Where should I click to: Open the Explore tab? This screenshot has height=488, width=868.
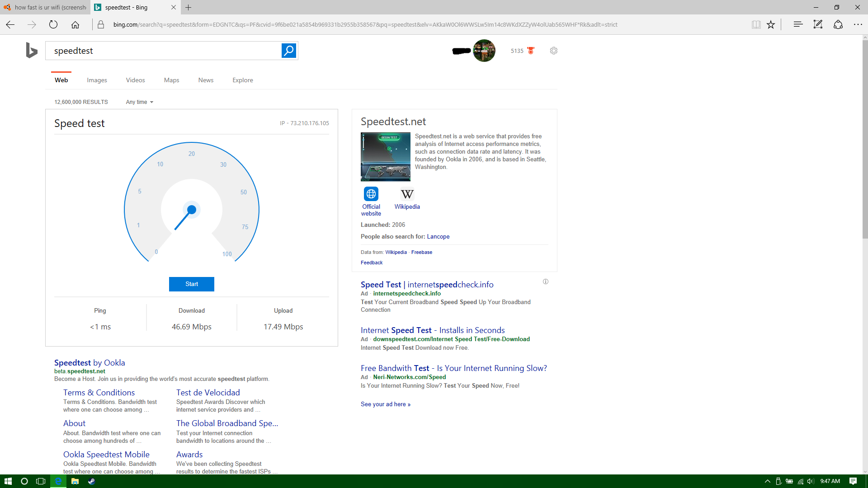pyautogui.click(x=243, y=80)
